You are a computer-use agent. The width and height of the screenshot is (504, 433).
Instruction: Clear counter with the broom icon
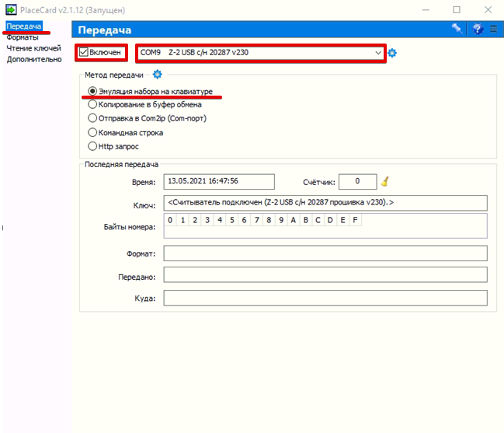pos(384,182)
